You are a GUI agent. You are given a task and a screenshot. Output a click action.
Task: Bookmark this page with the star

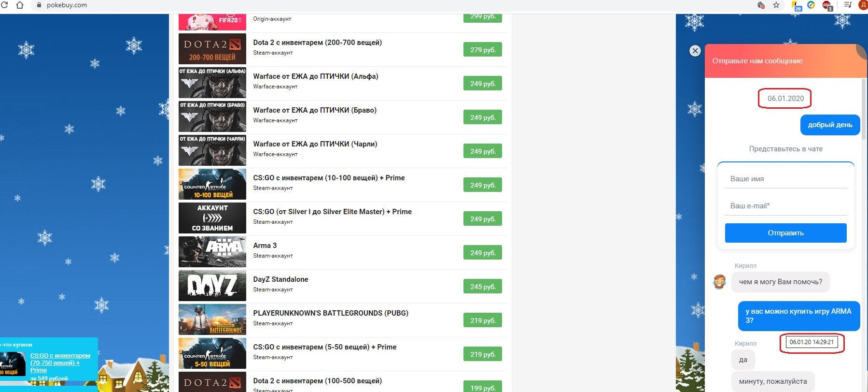tap(776, 5)
